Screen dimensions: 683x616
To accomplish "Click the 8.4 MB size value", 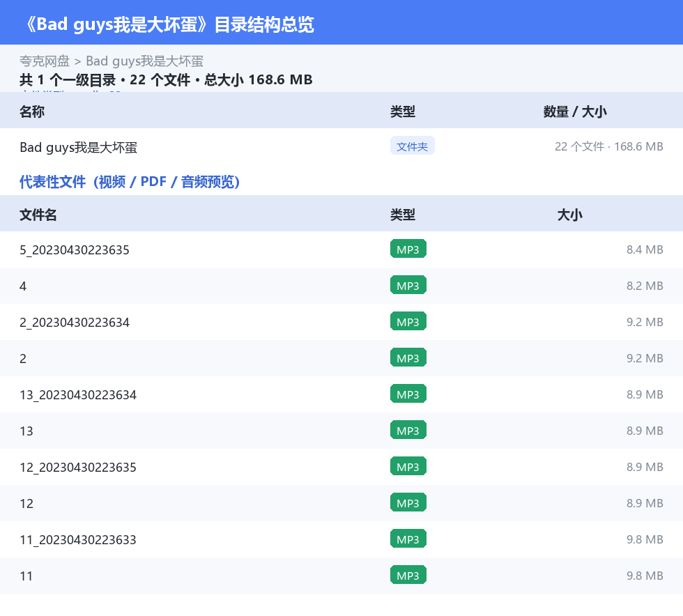I will coord(645,249).
